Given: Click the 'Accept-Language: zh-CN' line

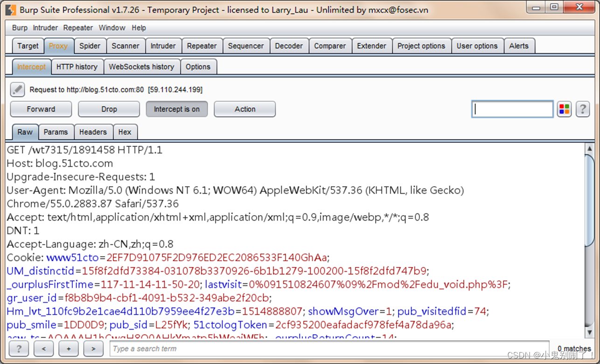Looking at the screenshot, I should pos(90,245).
